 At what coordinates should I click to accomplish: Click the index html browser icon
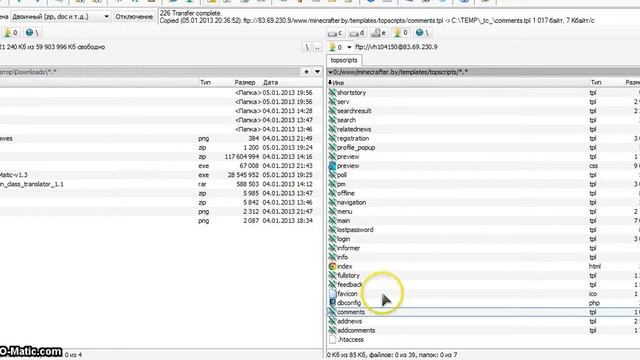click(x=332, y=266)
